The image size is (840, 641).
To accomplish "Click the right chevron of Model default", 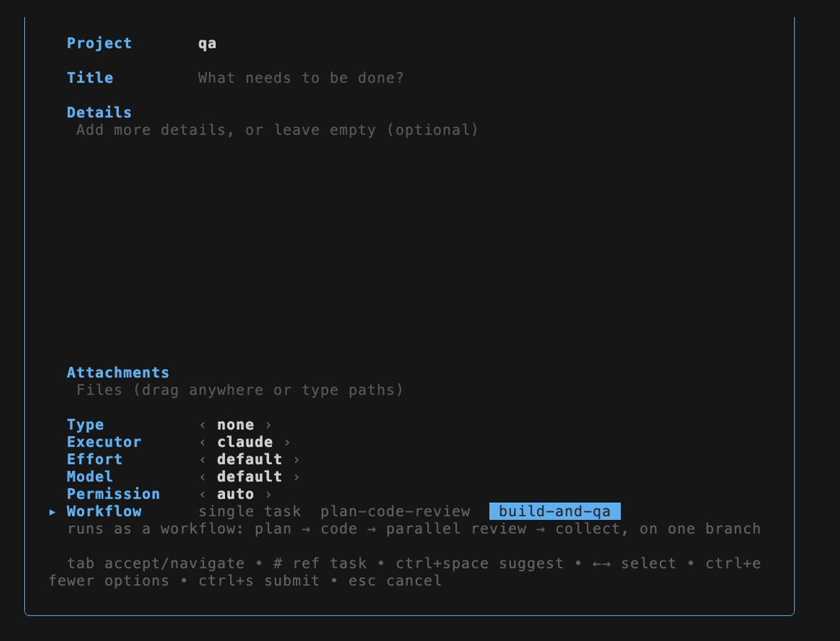I will [297, 477].
